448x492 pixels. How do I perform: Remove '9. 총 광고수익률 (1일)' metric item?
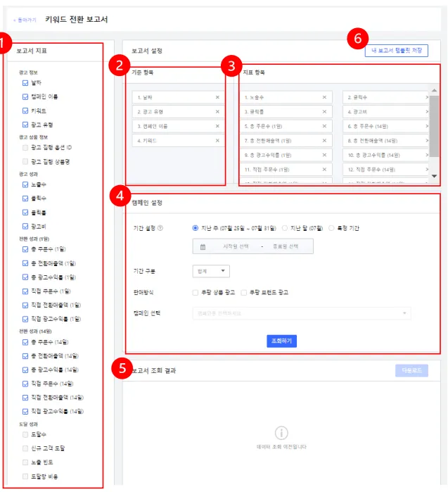[x=324, y=155]
